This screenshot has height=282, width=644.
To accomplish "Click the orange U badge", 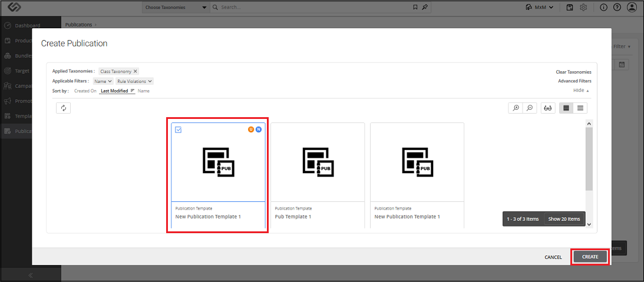I will click(250, 130).
